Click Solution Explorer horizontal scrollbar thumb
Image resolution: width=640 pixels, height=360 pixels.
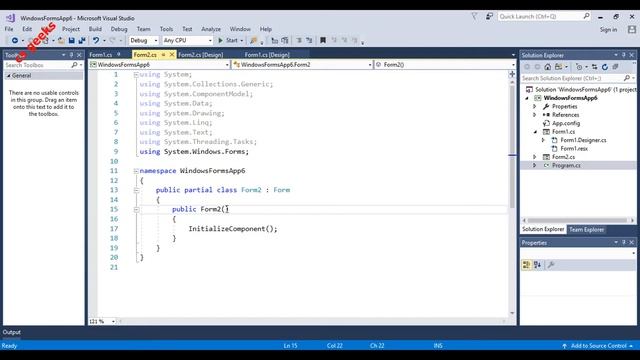point(578,220)
